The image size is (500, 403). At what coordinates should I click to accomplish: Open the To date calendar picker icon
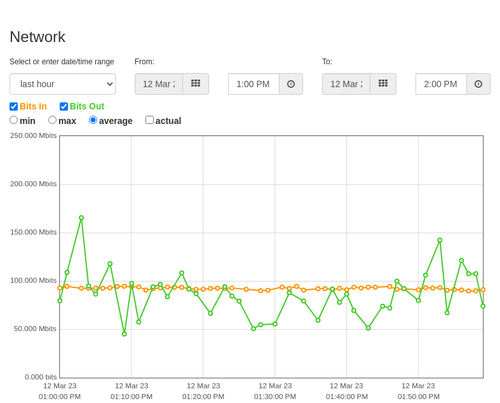(383, 84)
